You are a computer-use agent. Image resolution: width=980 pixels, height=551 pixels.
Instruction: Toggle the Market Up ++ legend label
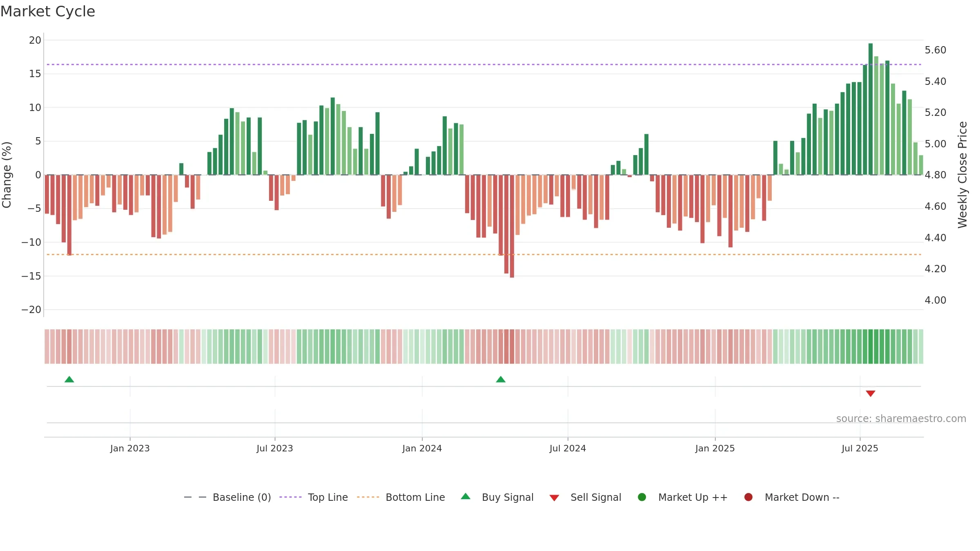click(693, 498)
